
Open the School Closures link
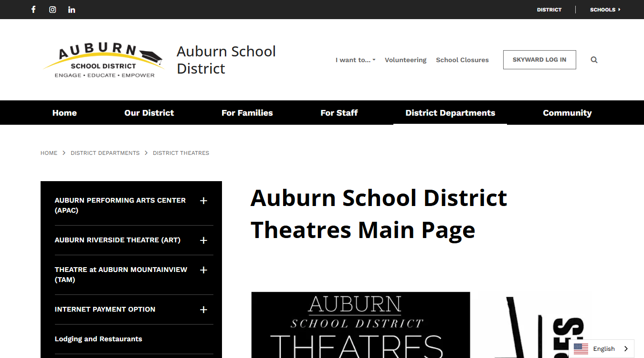click(x=462, y=60)
